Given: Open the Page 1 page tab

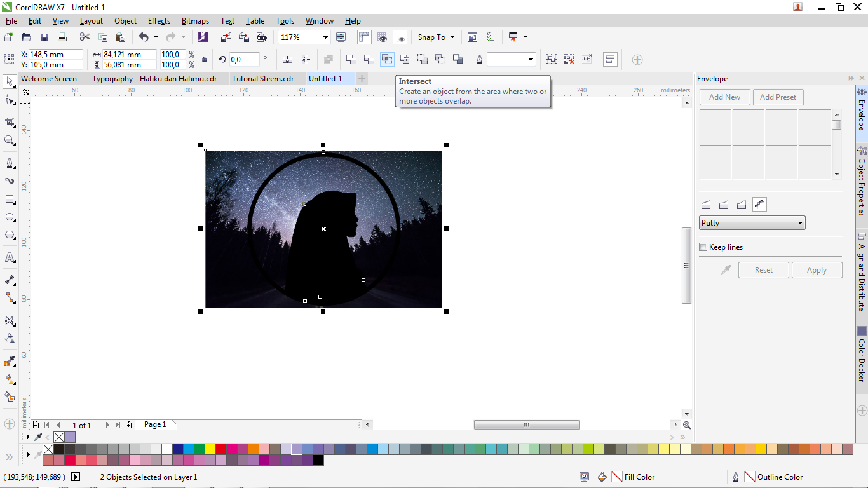Looking at the screenshot, I should point(155,424).
